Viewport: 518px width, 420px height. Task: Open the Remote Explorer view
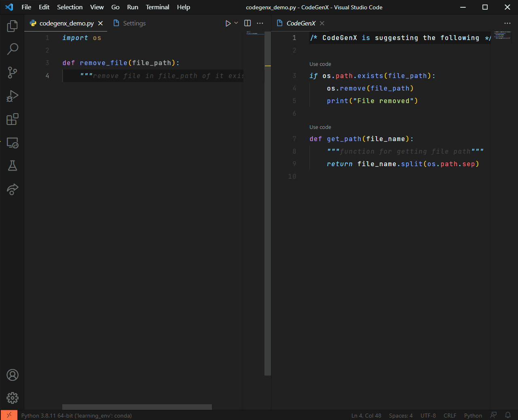pos(13,143)
